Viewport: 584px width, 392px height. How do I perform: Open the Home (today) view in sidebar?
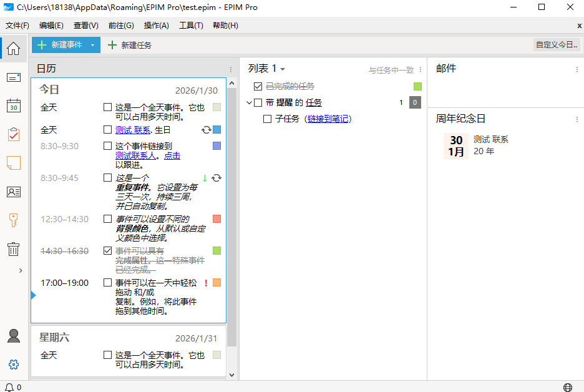[13, 49]
